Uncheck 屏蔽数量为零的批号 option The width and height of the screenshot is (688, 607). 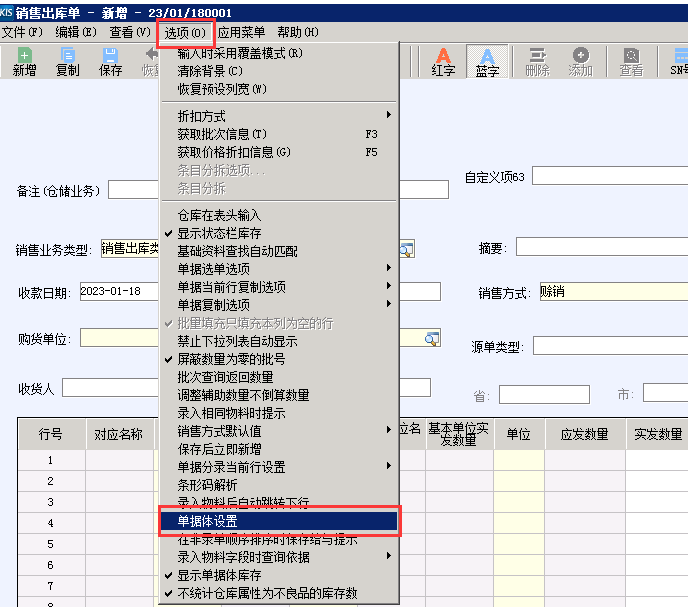[x=231, y=359]
